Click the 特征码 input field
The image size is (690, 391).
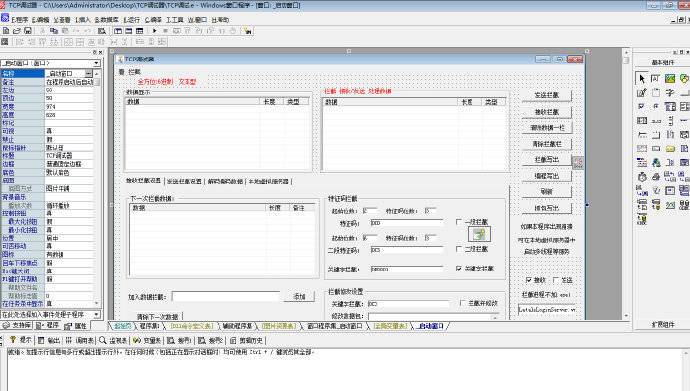[x=407, y=223]
